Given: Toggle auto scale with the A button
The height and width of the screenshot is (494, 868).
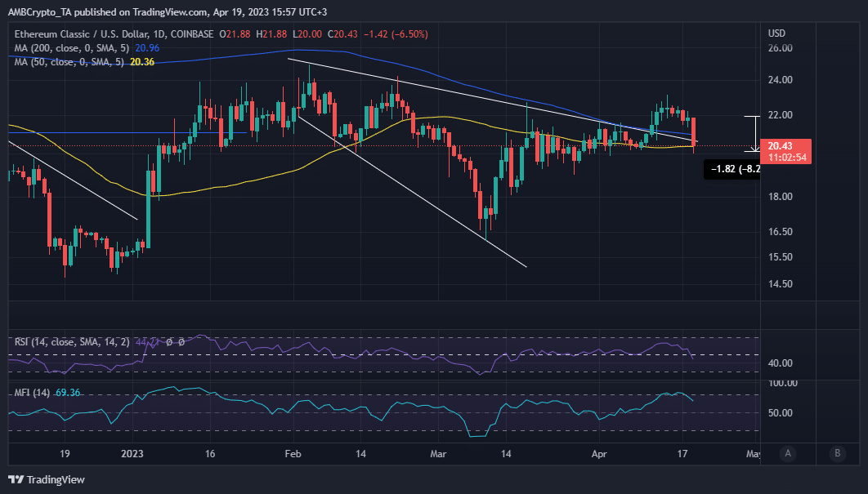Looking at the screenshot, I should (x=788, y=454).
